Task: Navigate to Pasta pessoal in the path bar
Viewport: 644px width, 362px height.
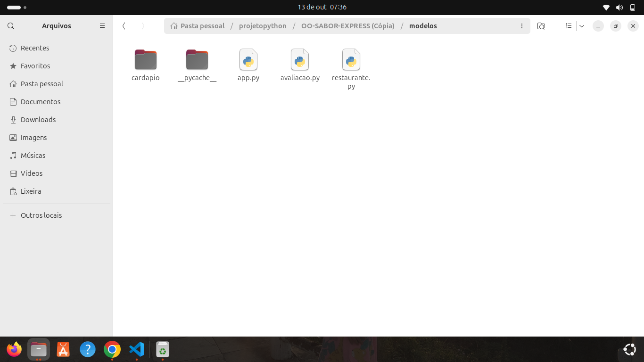Action: [x=198, y=26]
